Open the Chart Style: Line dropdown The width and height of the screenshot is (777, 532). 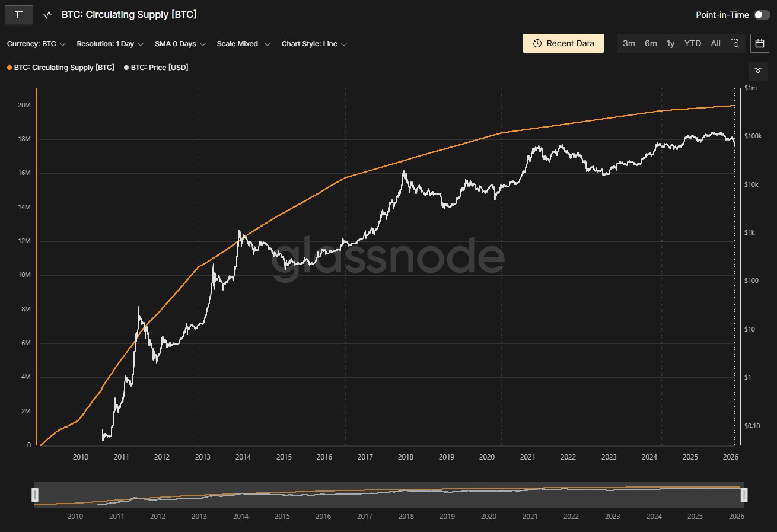314,44
